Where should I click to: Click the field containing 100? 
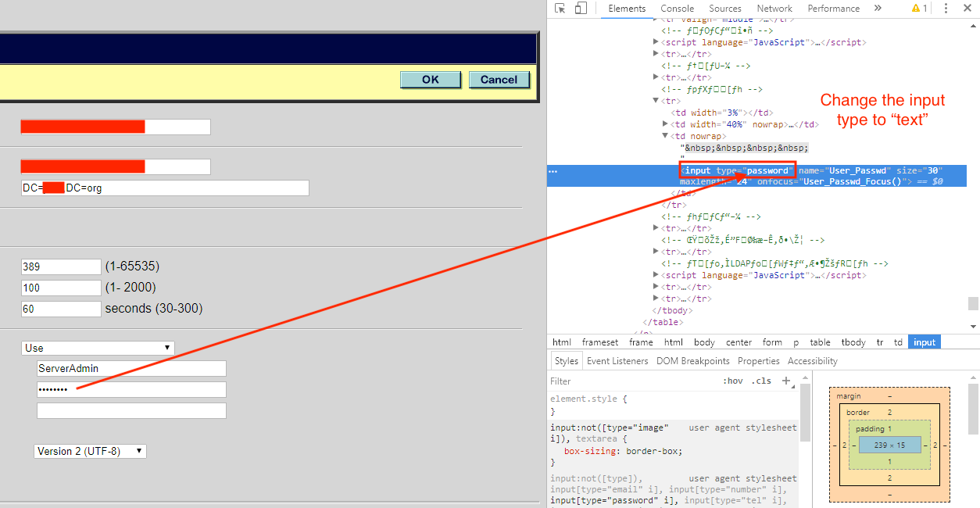pyautogui.click(x=61, y=288)
